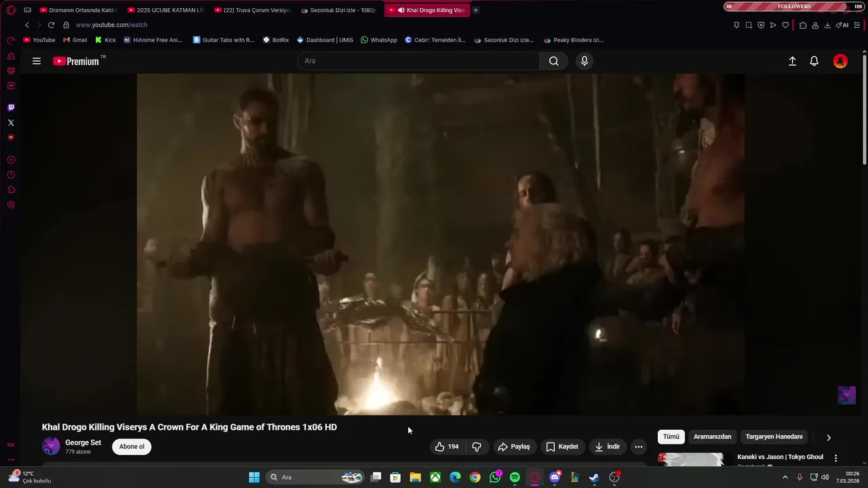Open a new browser tab
The height and width of the screenshot is (488, 868).
pos(475,10)
